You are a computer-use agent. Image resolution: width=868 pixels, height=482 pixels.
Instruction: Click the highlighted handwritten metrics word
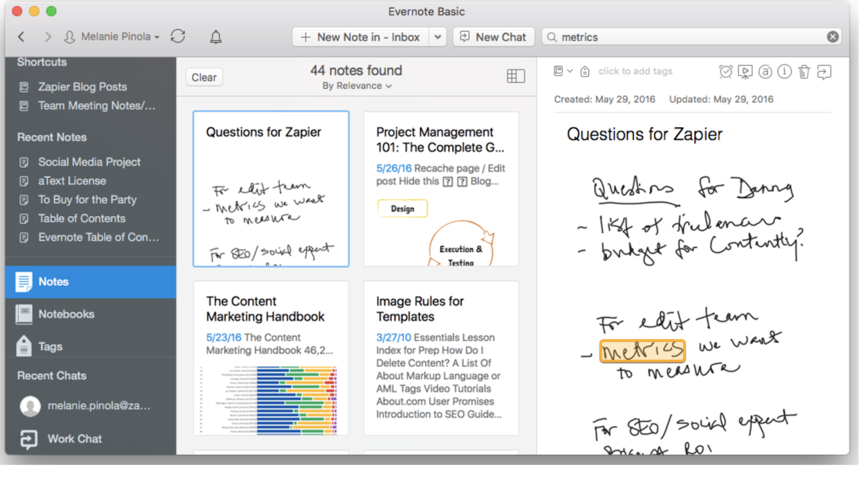[643, 351]
